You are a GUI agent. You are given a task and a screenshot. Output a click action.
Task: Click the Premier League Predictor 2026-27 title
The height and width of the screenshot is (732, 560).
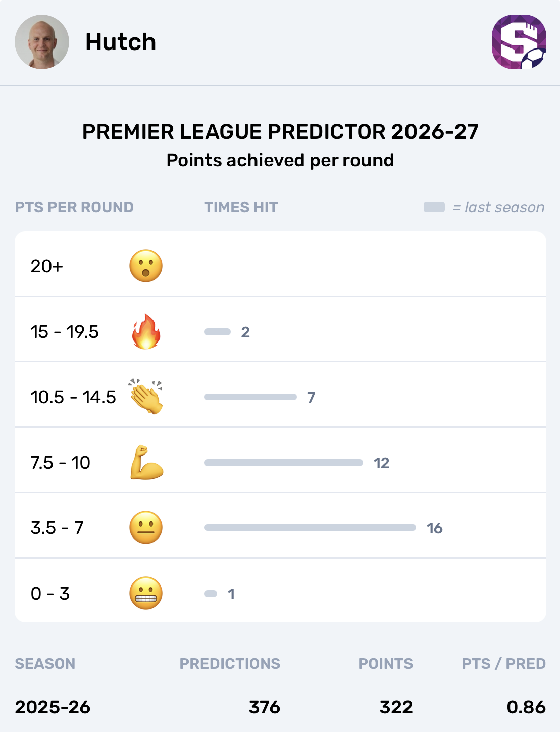[280, 132]
